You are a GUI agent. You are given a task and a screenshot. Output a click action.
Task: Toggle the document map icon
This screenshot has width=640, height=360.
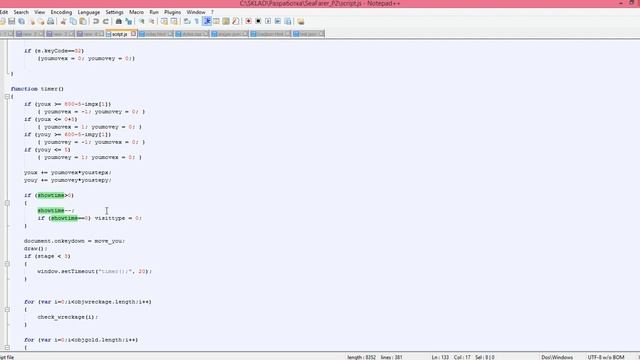pyautogui.click(x=226, y=21)
